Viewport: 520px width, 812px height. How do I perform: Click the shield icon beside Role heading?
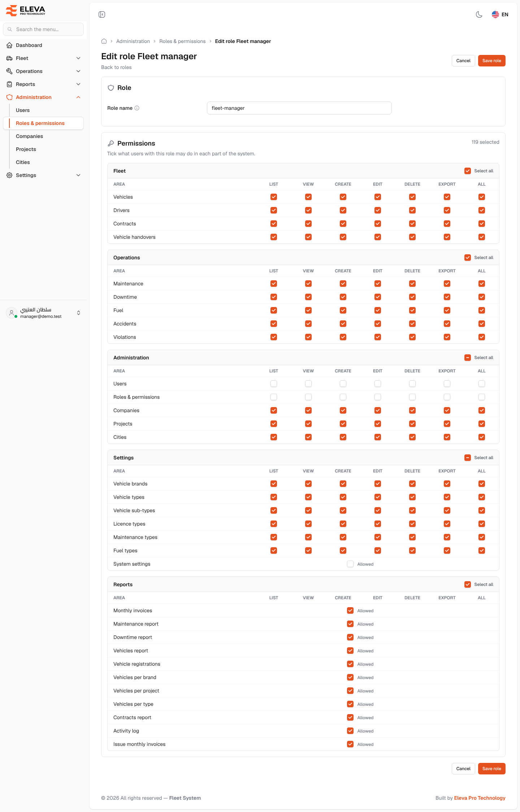111,88
